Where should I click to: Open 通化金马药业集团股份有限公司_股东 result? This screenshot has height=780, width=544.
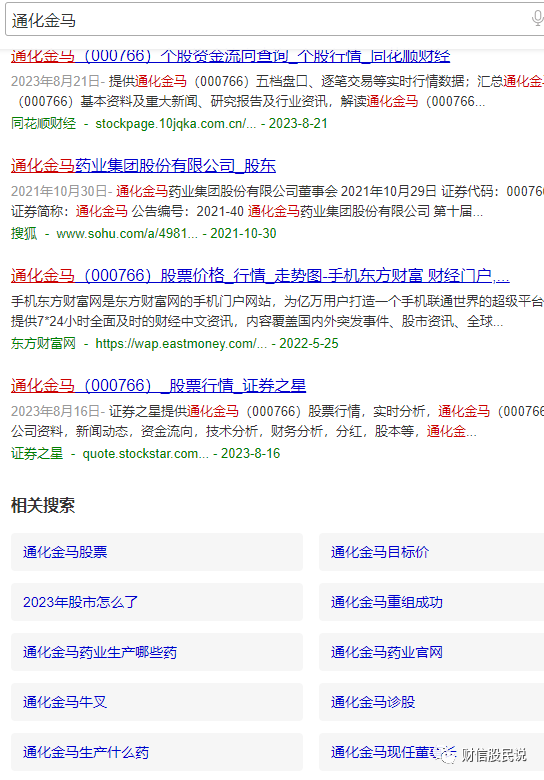[143, 166]
